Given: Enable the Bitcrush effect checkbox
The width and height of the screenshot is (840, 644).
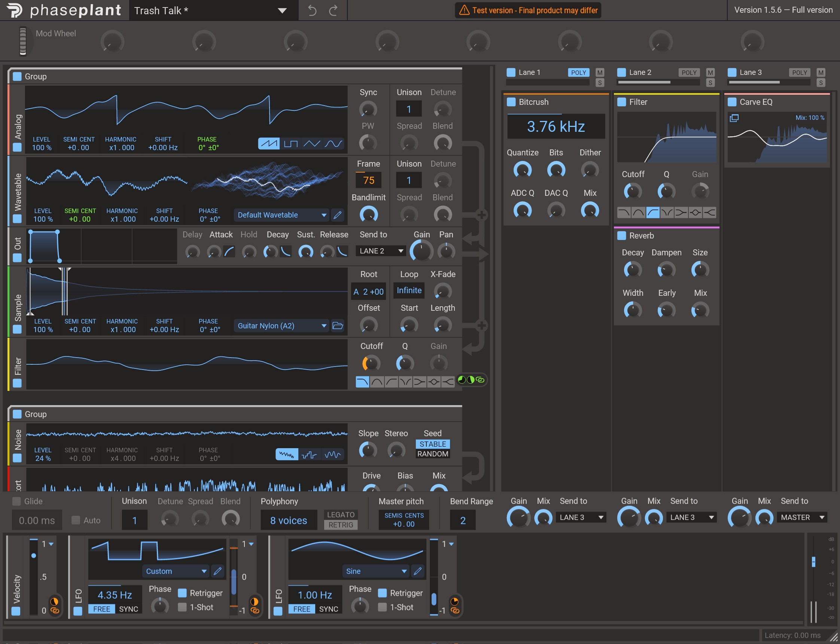Looking at the screenshot, I should [x=511, y=102].
